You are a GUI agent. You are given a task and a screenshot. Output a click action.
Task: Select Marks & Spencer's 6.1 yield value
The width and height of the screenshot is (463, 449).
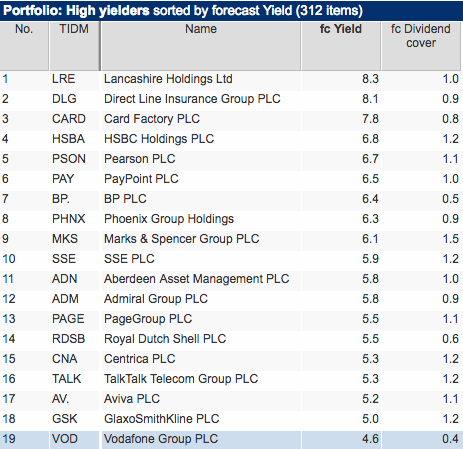click(x=370, y=239)
